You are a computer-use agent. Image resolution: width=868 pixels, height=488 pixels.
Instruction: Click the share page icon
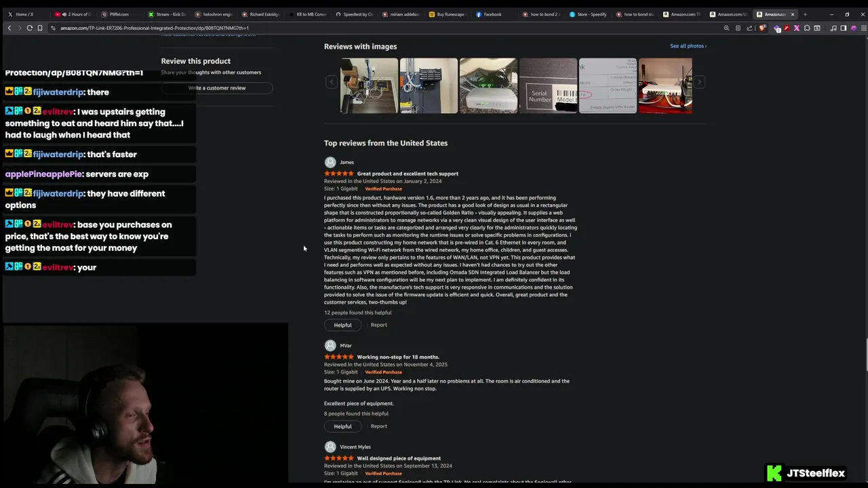pyautogui.click(x=749, y=28)
